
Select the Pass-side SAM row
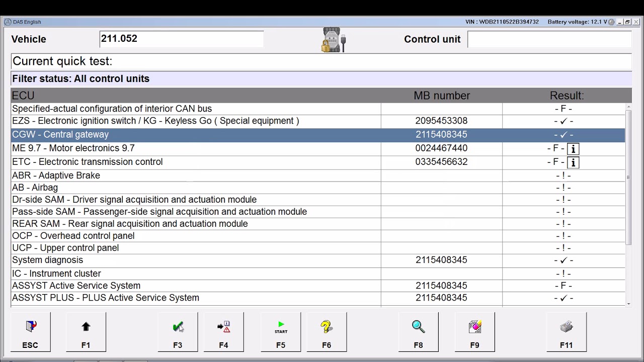click(318, 212)
